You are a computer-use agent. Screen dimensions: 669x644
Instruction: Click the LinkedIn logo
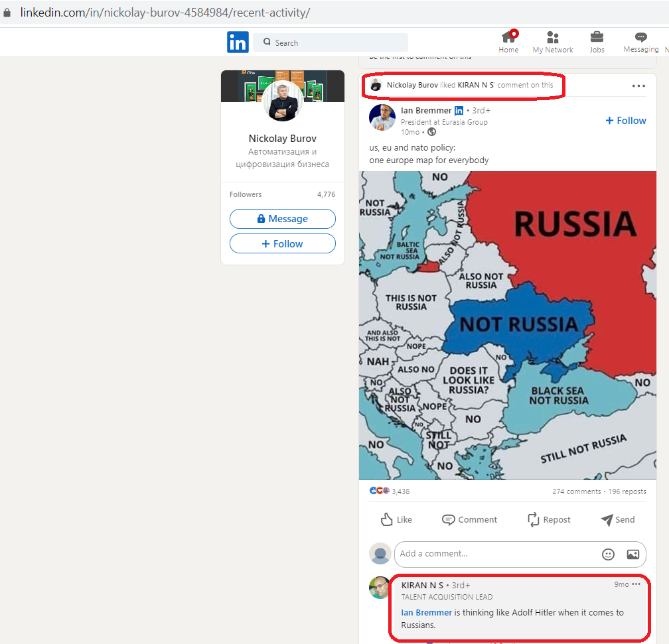click(x=238, y=42)
